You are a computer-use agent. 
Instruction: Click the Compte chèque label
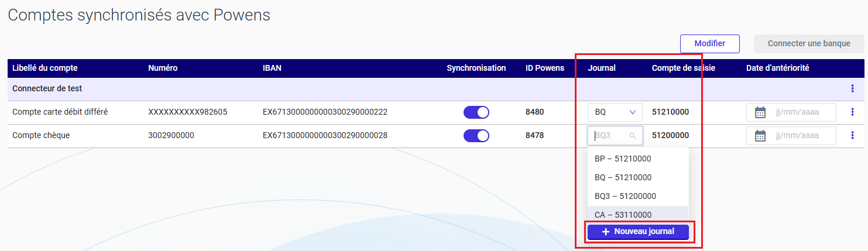click(41, 135)
